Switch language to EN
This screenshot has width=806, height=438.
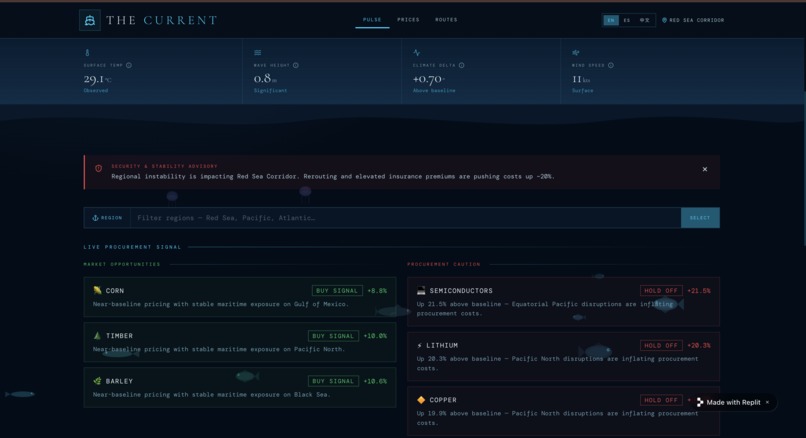point(611,20)
